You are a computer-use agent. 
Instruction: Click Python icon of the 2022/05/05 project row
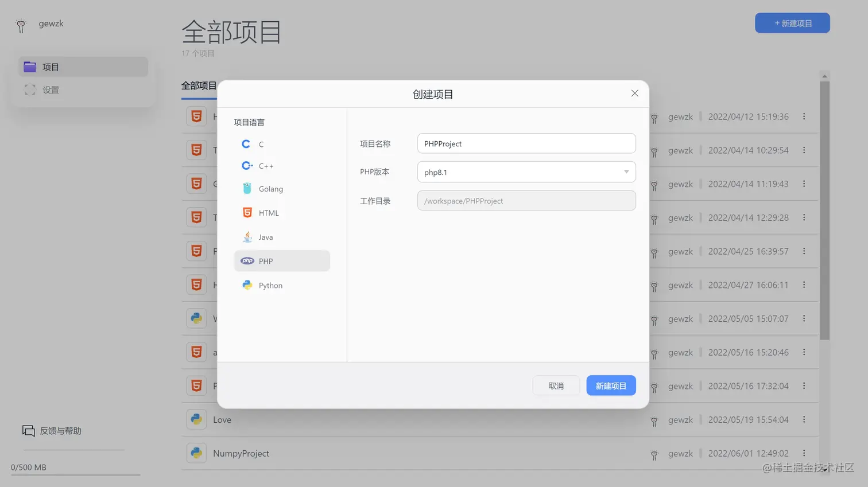point(196,318)
